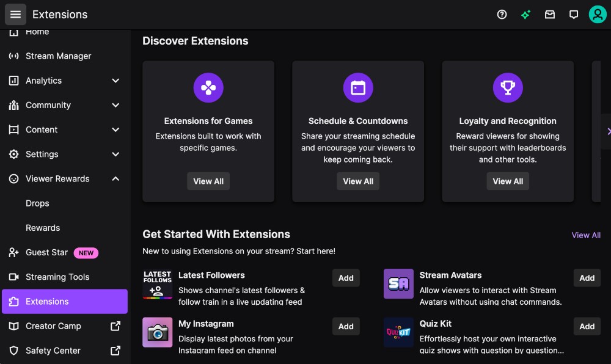Open the Notifications bell icon
The width and height of the screenshot is (611, 364).
[574, 14]
